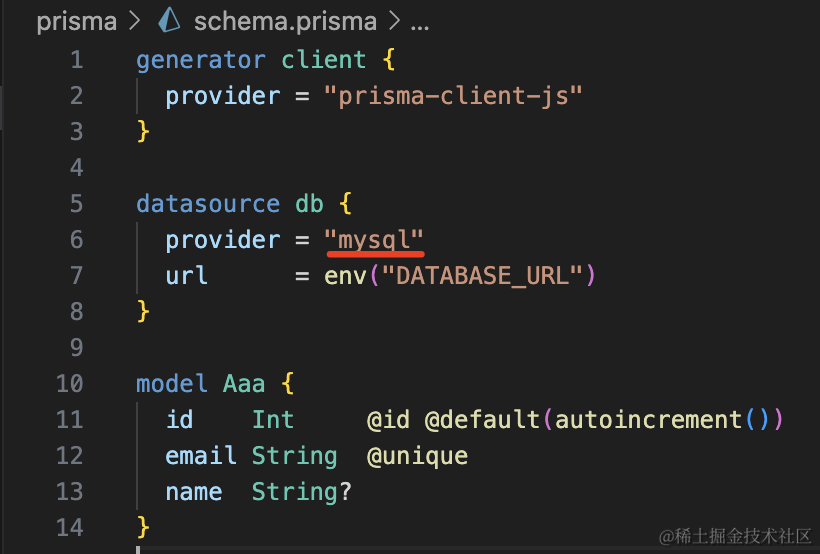Open the prisma folder breadcrumb
Image resolution: width=820 pixels, height=554 pixels.
[76, 20]
